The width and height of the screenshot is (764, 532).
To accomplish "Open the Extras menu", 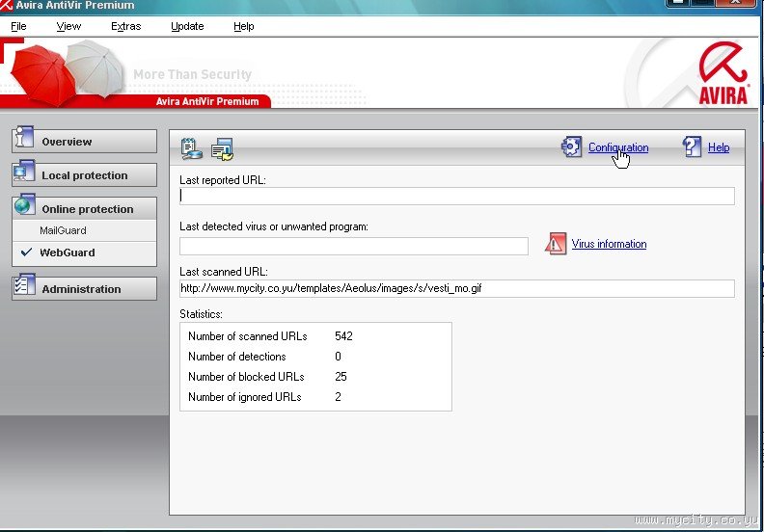I will click(x=125, y=26).
